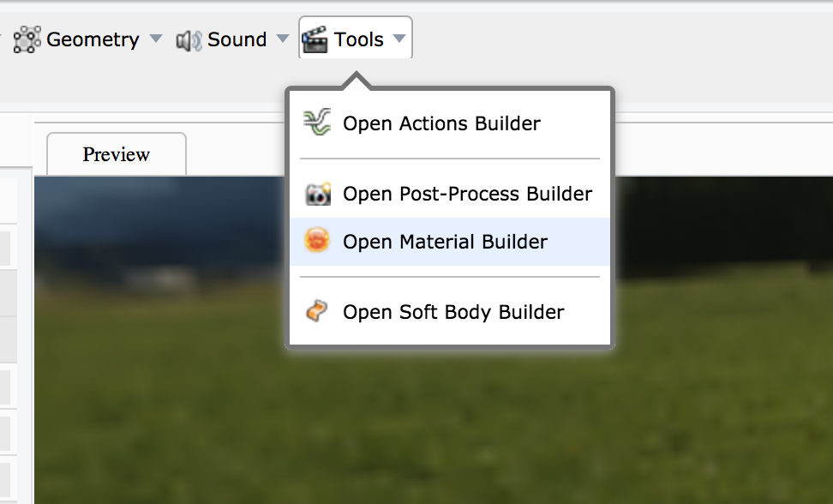Select the Open Material Builder text entry
The height and width of the screenshot is (504, 833).
(445, 242)
